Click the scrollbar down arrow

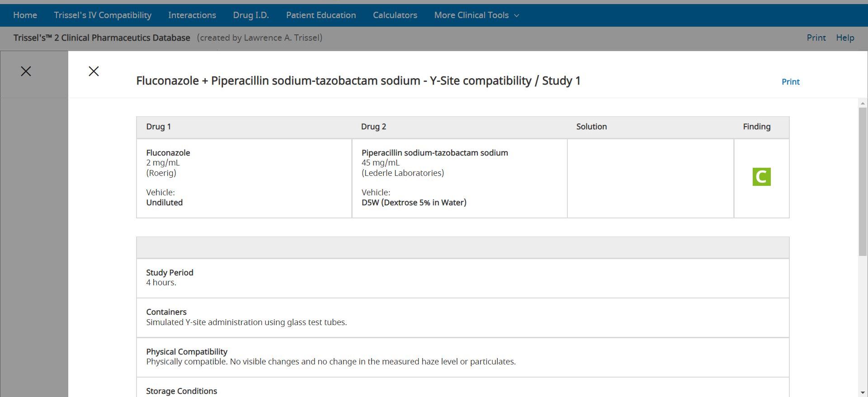click(x=863, y=392)
